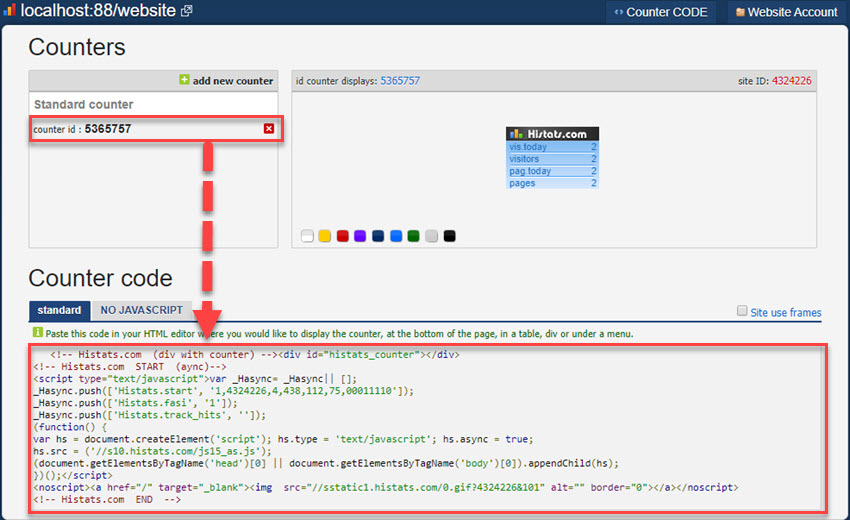Click the hs.src js15_as.js code line
The image size is (850, 520).
[152, 451]
